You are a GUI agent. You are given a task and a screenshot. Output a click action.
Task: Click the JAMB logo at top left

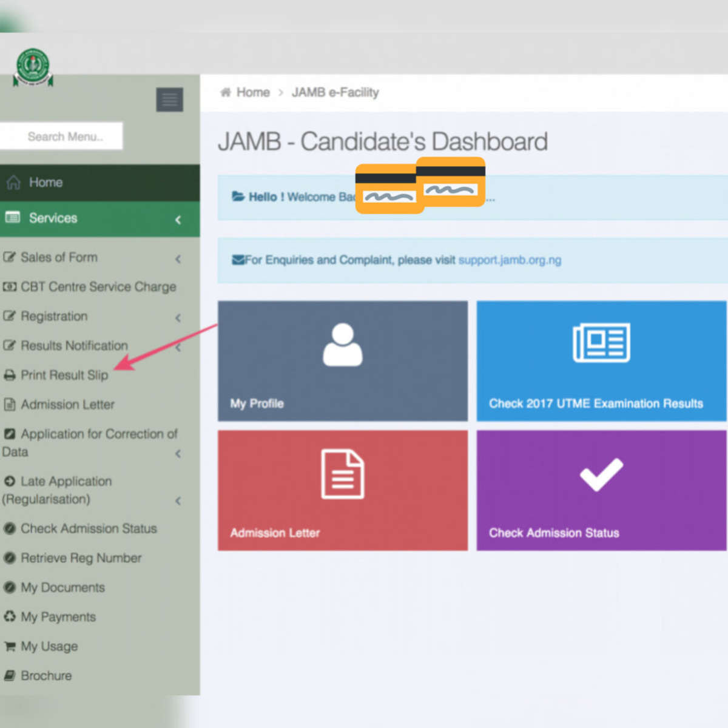tap(33, 67)
